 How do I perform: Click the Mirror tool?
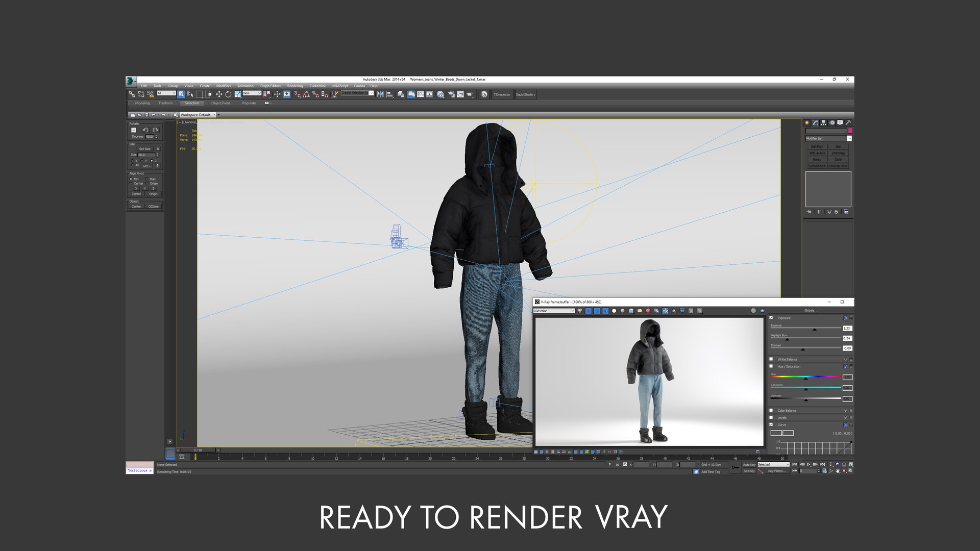pos(380,94)
